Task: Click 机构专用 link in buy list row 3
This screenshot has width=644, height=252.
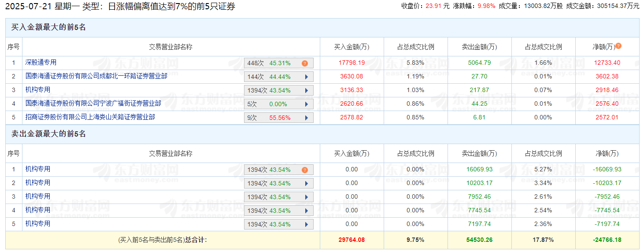Action: pos(37,90)
